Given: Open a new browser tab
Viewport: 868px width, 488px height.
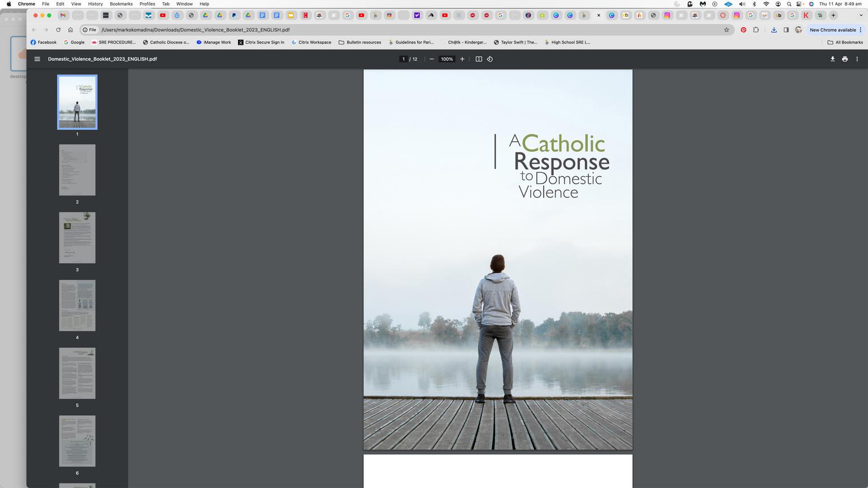Looking at the screenshot, I should point(834,15).
